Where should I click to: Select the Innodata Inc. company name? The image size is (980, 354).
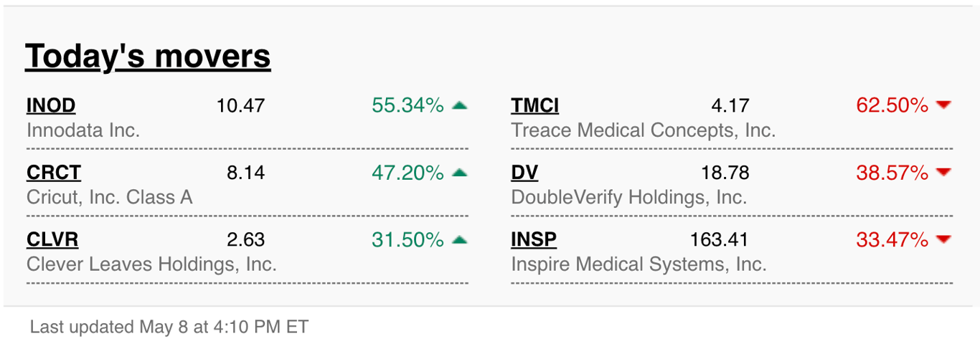83,130
